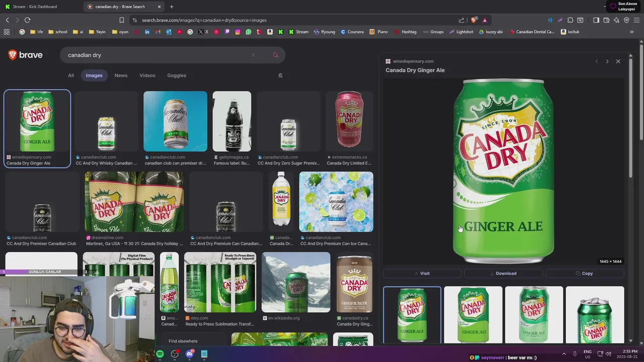Reload the page with the refresh icon
The height and width of the screenshot is (362, 644).
(x=27, y=20)
